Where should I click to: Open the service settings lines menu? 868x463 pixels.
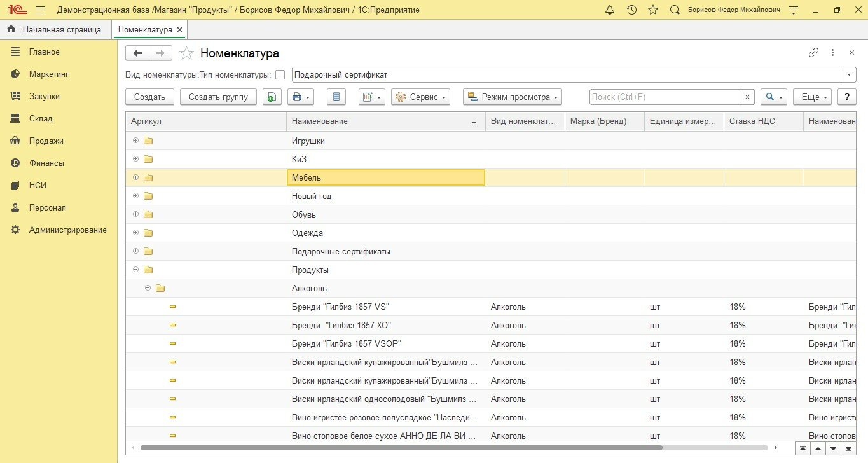(x=793, y=10)
